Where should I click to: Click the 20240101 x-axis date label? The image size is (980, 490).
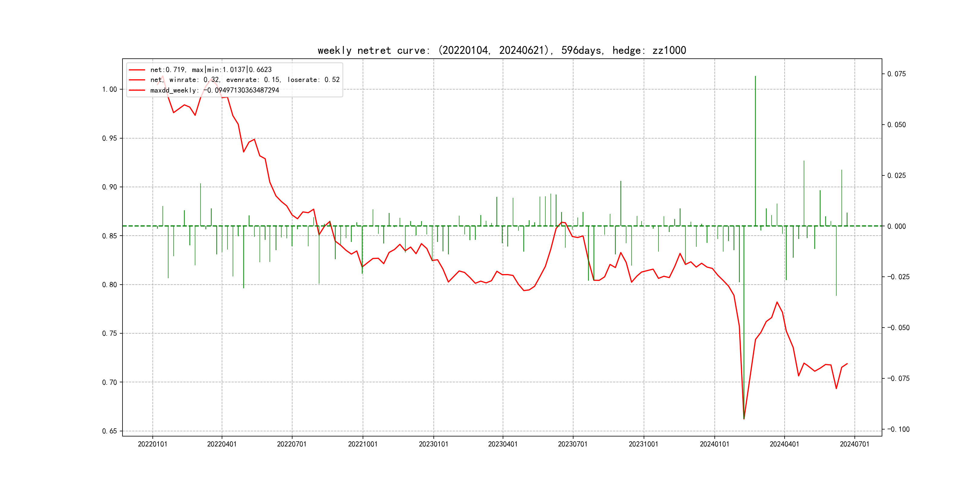click(x=714, y=444)
